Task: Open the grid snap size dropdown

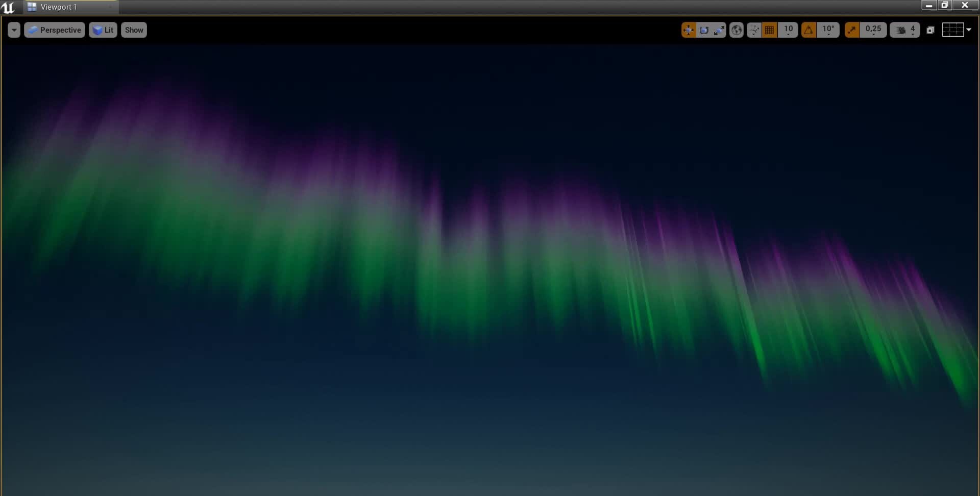Action: pyautogui.click(x=788, y=30)
